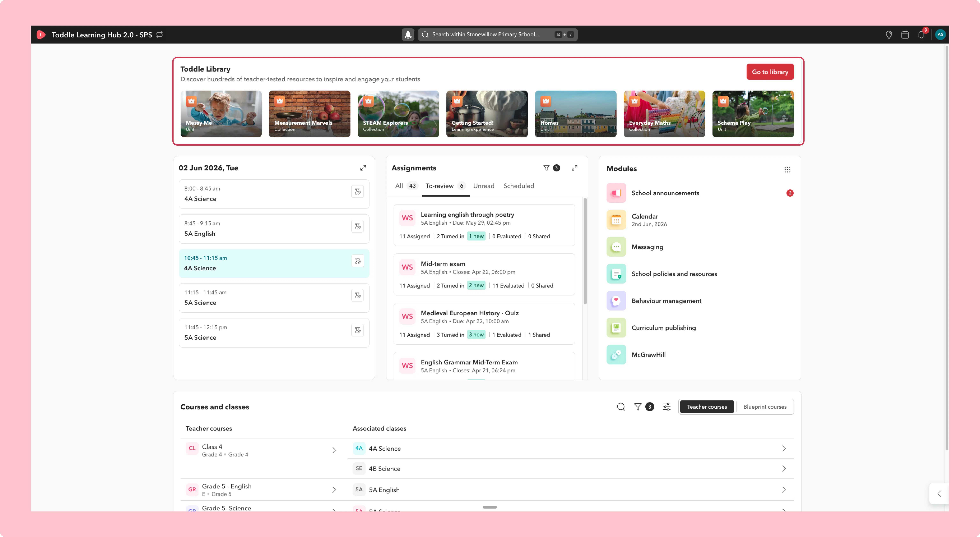Open English Grammar Mid-Term Exam assignment
The image size is (980, 537).
click(x=484, y=366)
